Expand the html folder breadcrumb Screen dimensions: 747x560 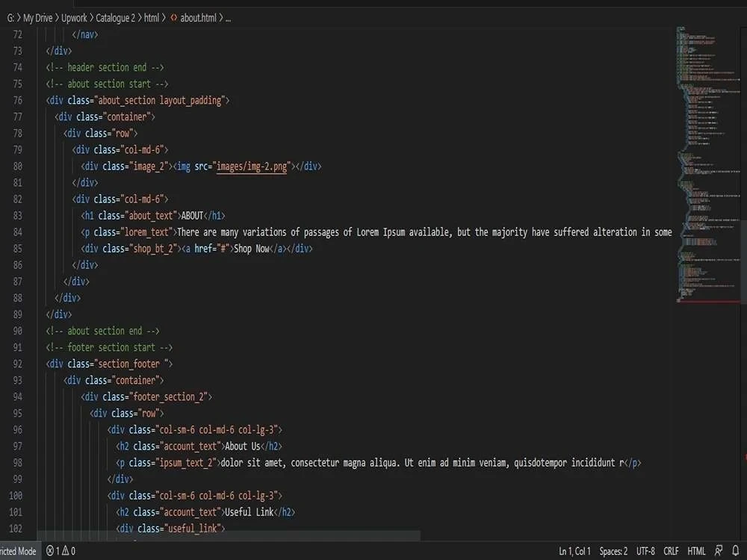[x=152, y=18]
